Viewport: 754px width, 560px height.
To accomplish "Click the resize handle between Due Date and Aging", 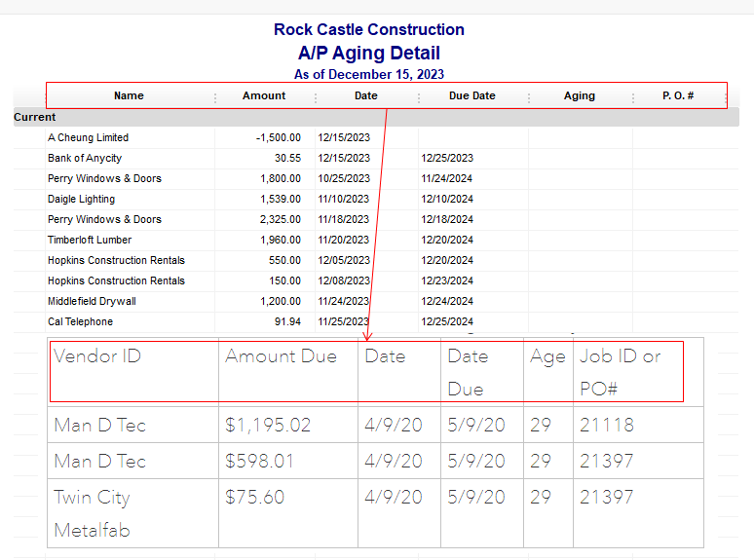I will (x=529, y=96).
